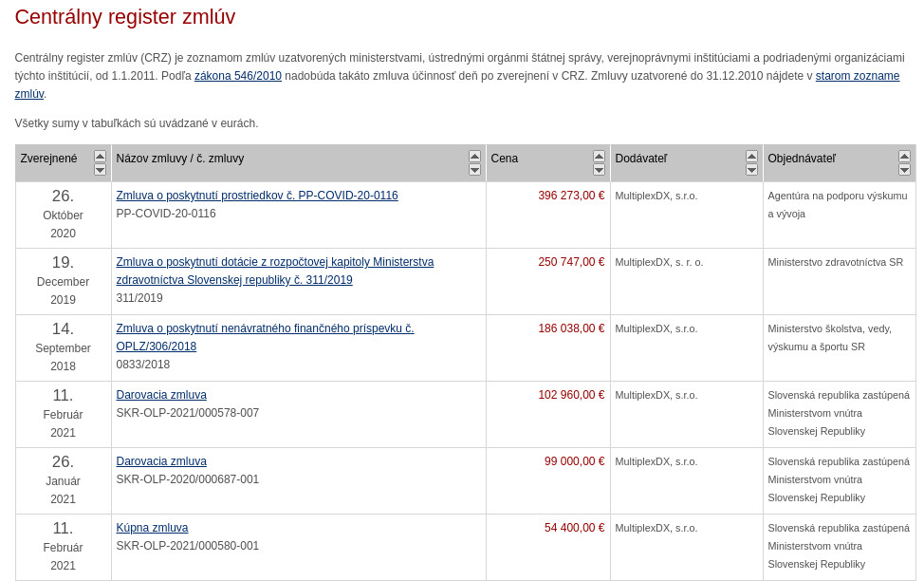Sort Názov zmluvy column ascending arrow
Image resolution: width=924 pixels, height=581 pixels.
474,156
